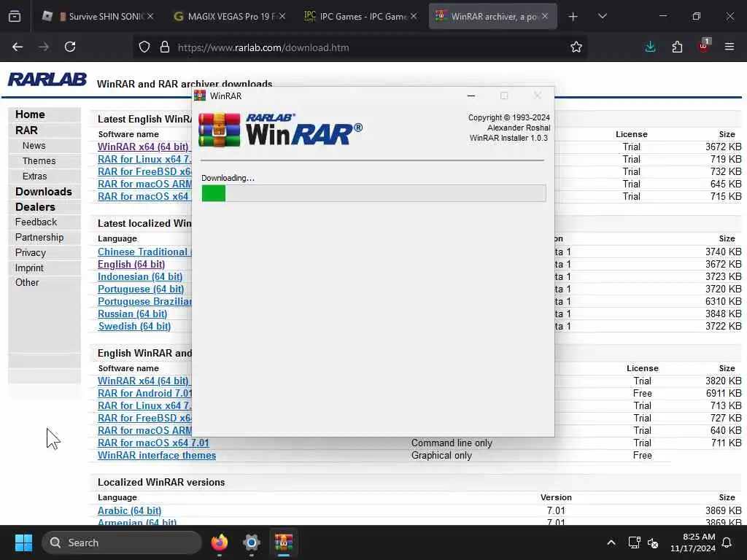
Task: Click the browser forward arrow icon
Action: click(44, 47)
